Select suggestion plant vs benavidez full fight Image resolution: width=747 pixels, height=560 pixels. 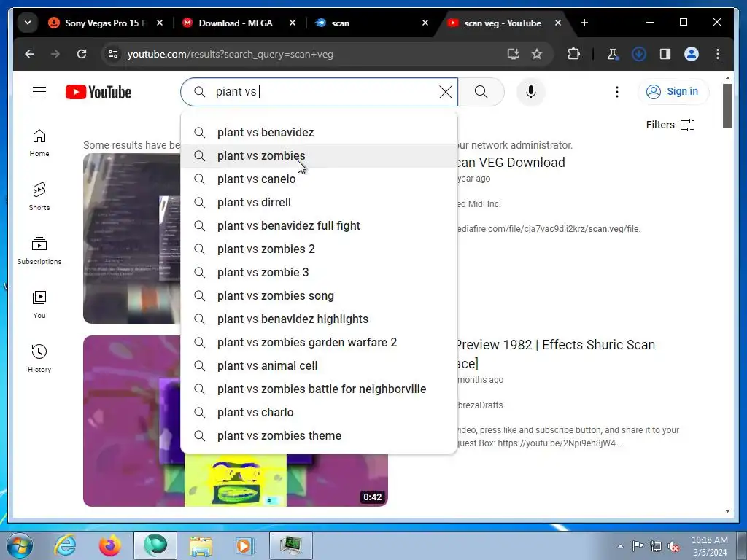(x=319, y=226)
